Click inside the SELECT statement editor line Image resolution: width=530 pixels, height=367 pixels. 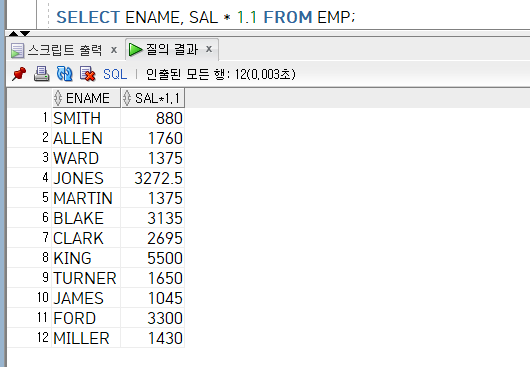[206, 17]
